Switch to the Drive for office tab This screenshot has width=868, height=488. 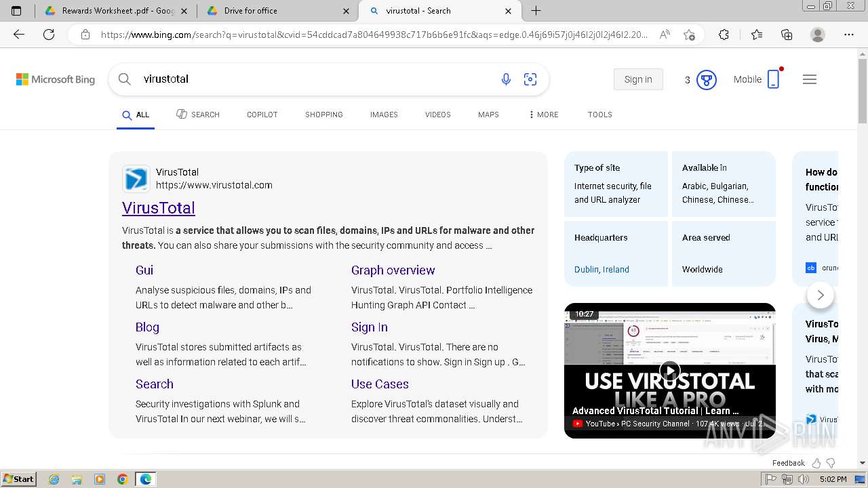(277, 11)
